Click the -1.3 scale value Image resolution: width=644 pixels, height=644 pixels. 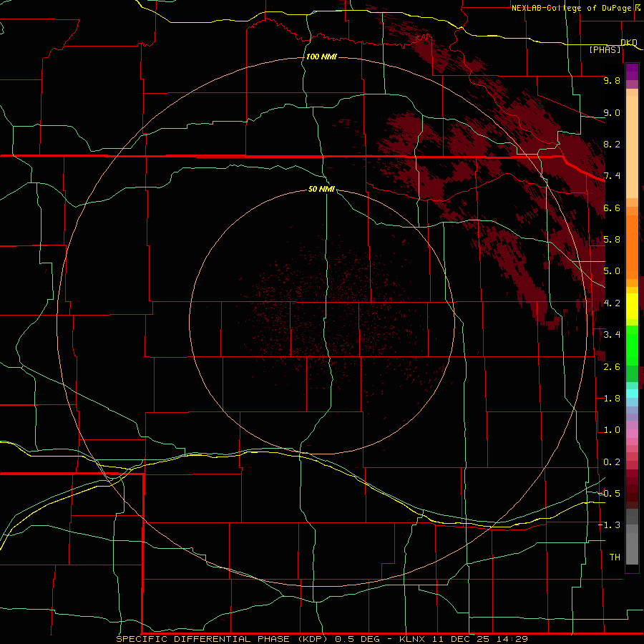click(610, 525)
